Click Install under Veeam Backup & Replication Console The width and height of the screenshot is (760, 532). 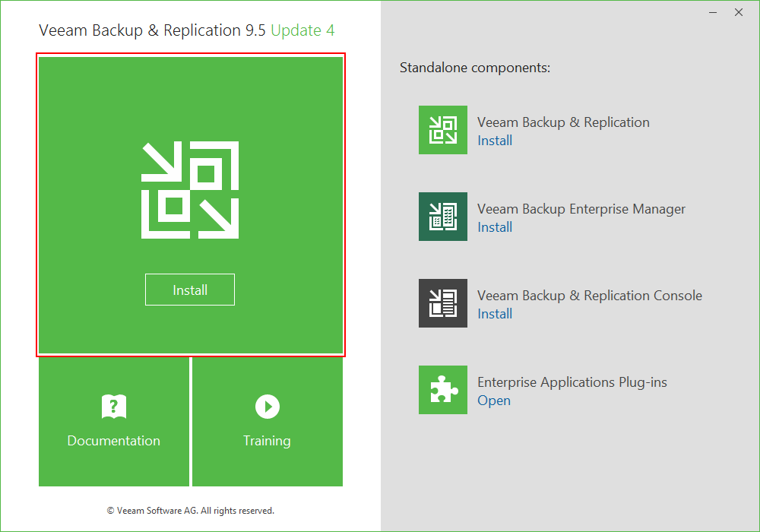[x=495, y=314]
